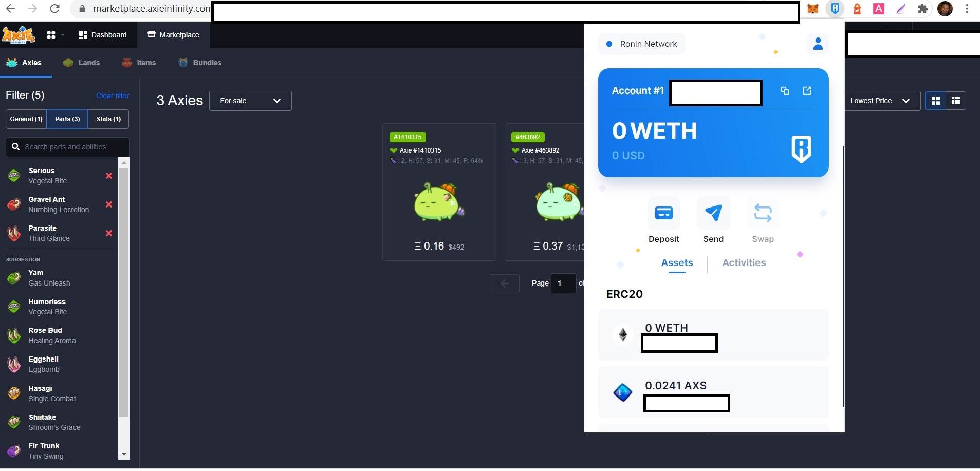Select the Lands category tab
The width and height of the screenshot is (980, 471).
82,63
